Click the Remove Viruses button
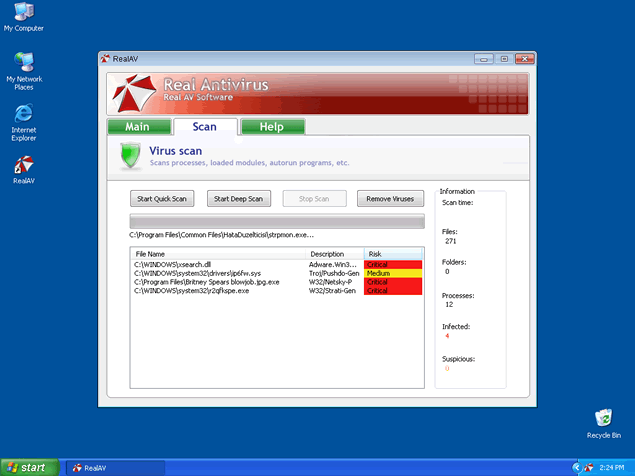The image size is (635, 476). (390, 199)
